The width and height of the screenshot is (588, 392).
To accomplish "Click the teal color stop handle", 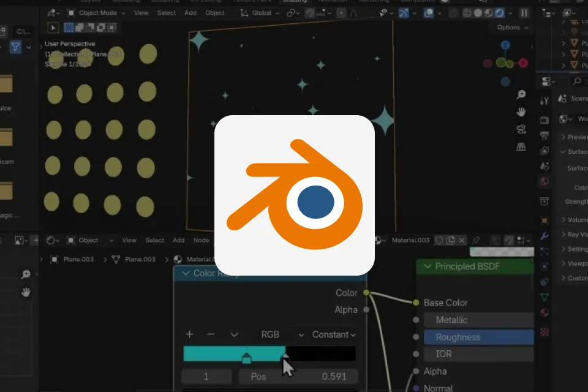I will click(x=246, y=358).
